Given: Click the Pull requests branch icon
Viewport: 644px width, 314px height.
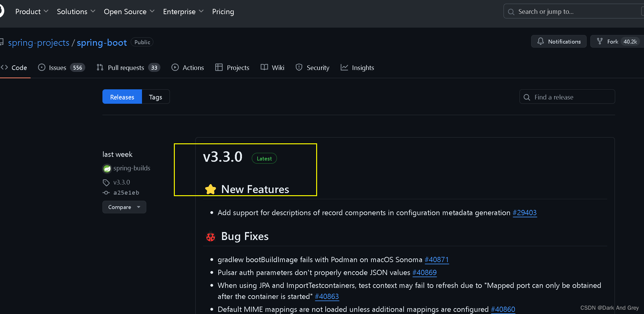Looking at the screenshot, I should (x=100, y=67).
